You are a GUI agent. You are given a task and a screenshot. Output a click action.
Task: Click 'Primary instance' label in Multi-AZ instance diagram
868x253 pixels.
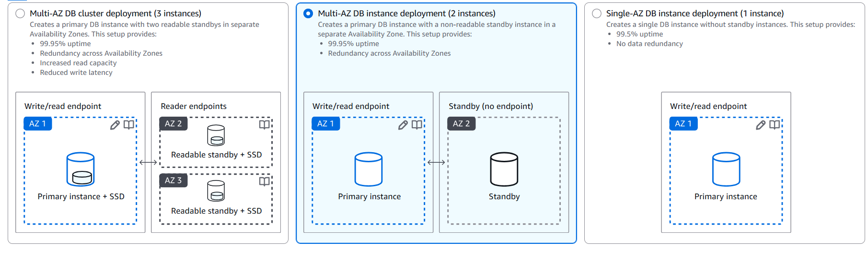pyautogui.click(x=369, y=196)
